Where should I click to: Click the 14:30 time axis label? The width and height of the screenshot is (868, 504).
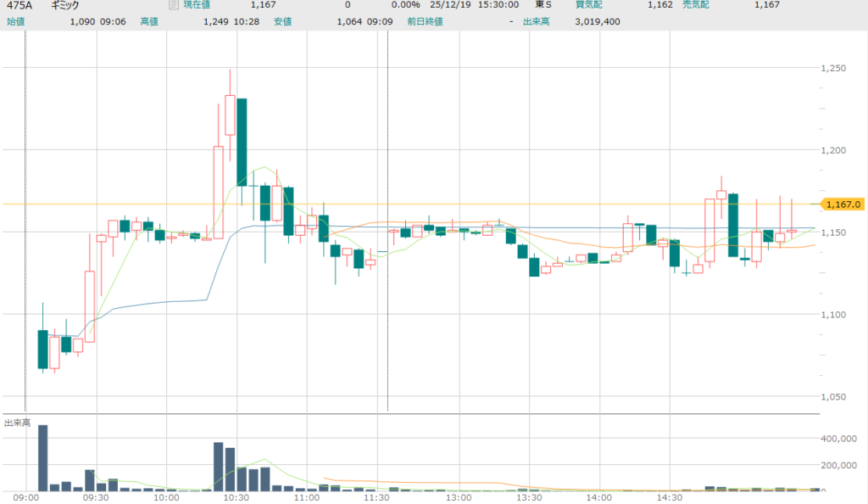click(x=670, y=498)
